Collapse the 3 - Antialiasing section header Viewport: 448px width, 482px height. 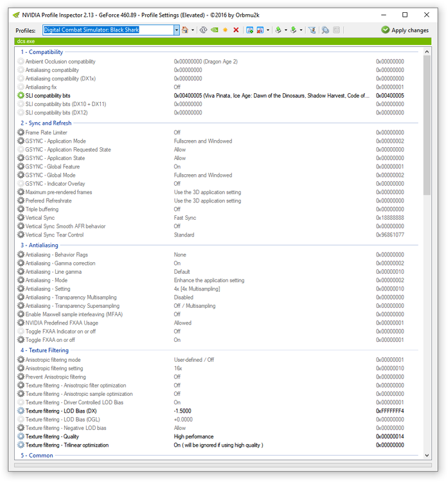pyautogui.click(x=39, y=245)
